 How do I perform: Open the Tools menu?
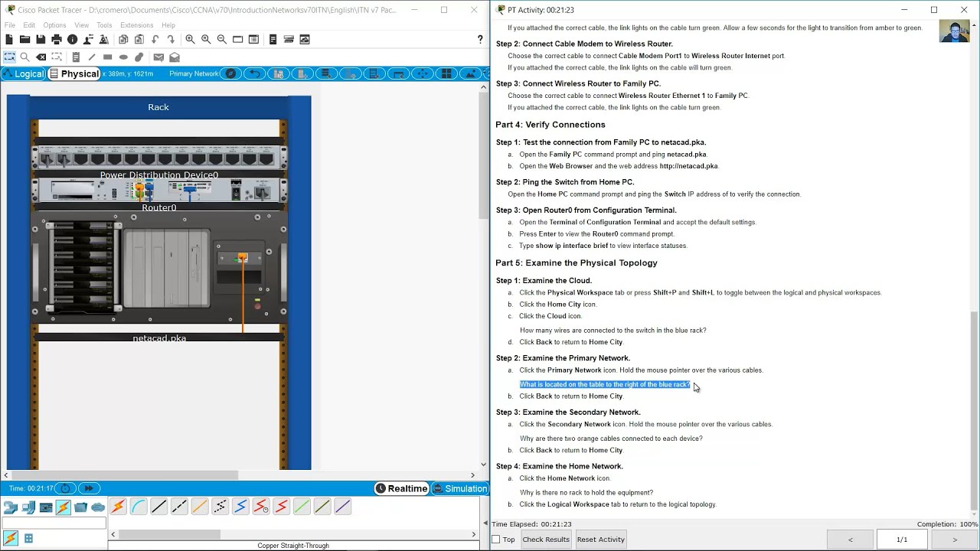point(104,25)
